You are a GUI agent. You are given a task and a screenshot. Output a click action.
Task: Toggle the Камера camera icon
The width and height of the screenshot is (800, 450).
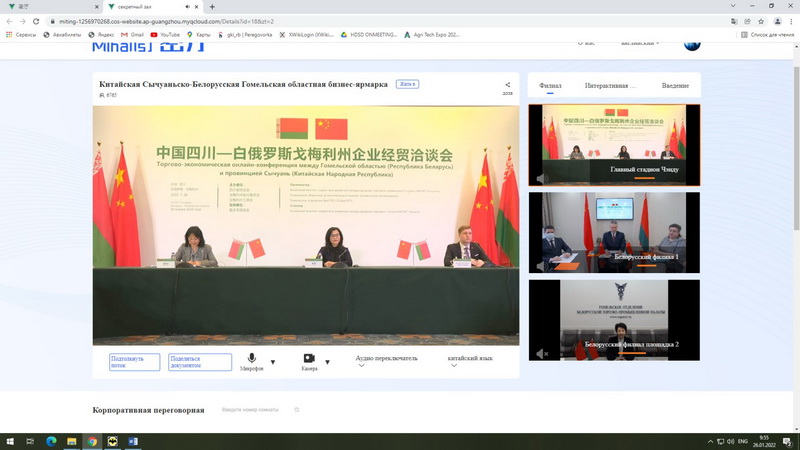pyautogui.click(x=309, y=358)
